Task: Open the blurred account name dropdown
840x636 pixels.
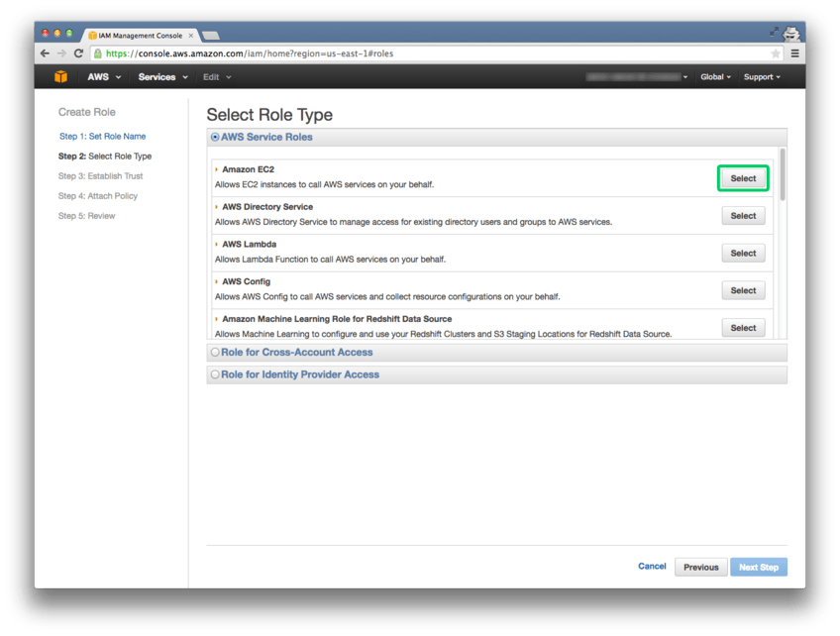Action: coord(636,77)
